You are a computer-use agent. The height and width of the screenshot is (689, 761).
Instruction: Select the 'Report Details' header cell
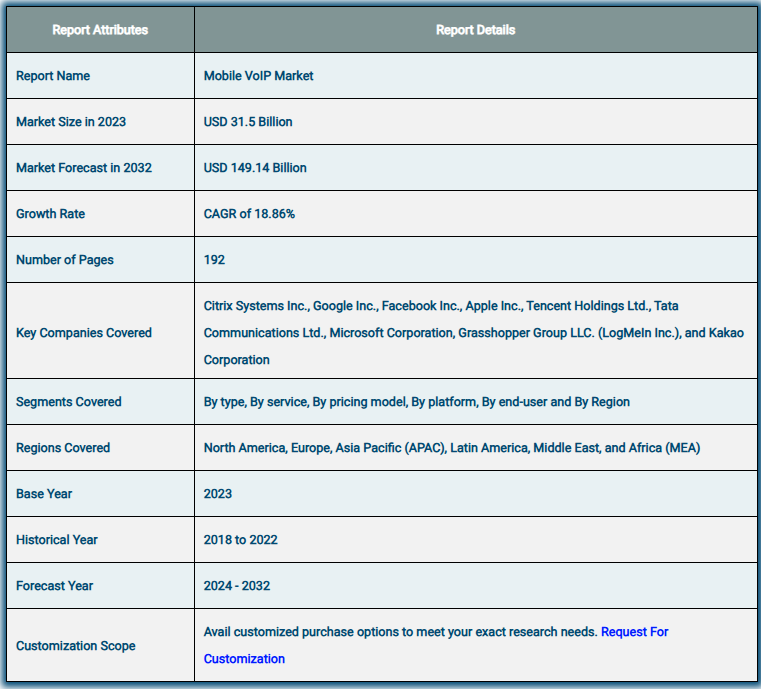[x=476, y=30]
